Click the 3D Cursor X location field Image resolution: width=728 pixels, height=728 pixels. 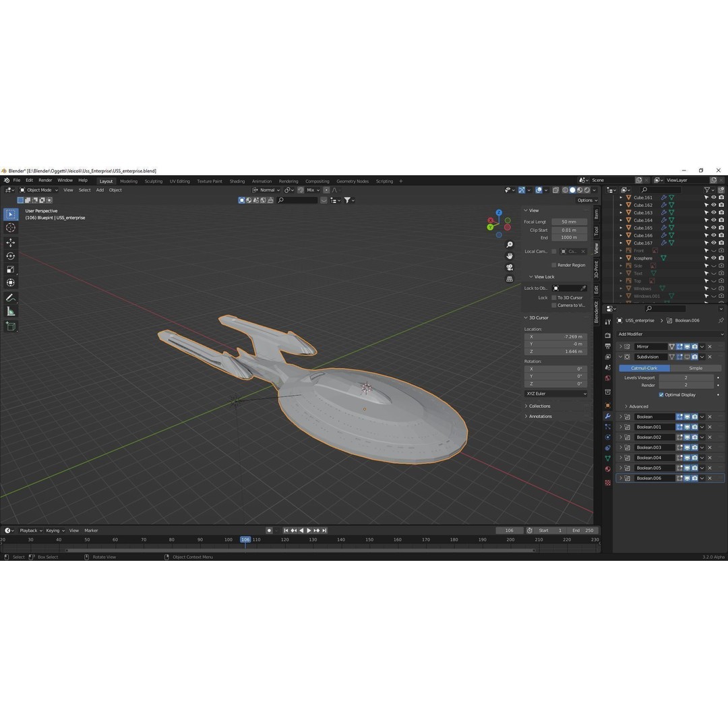(x=555, y=336)
